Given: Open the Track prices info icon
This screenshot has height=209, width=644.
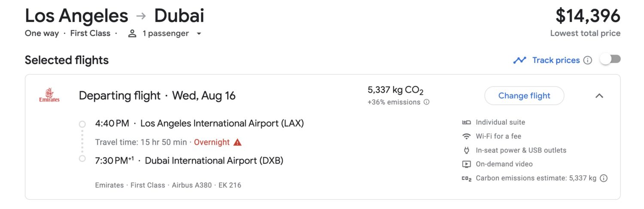Looking at the screenshot, I should 588,60.
